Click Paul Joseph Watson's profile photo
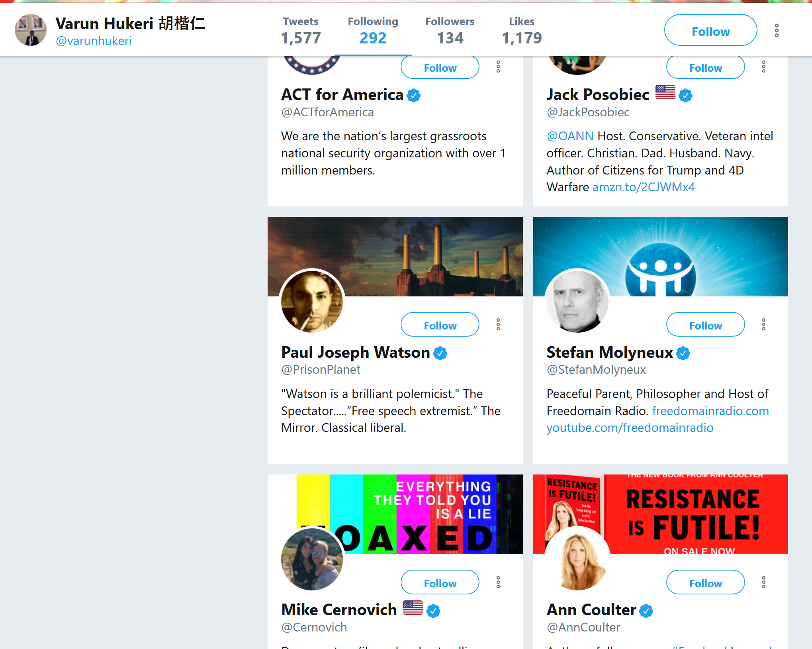 click(312, 301)
